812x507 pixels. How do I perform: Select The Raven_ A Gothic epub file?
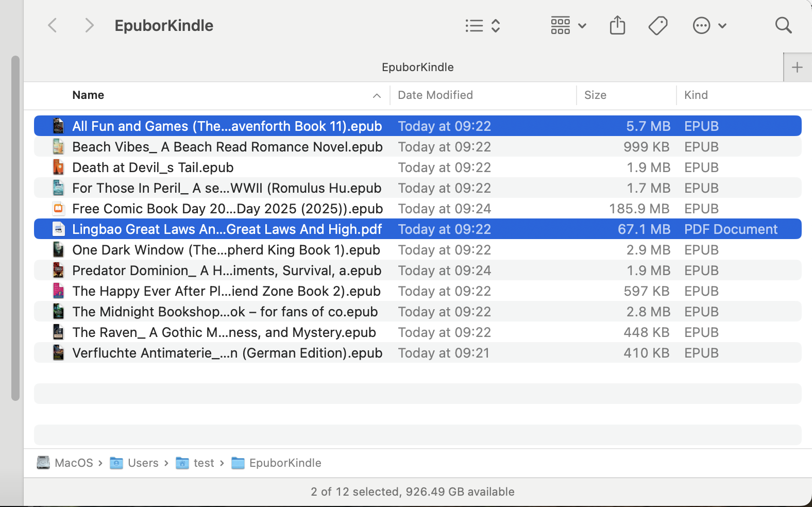pyautogui.click(x=224, y=332)
